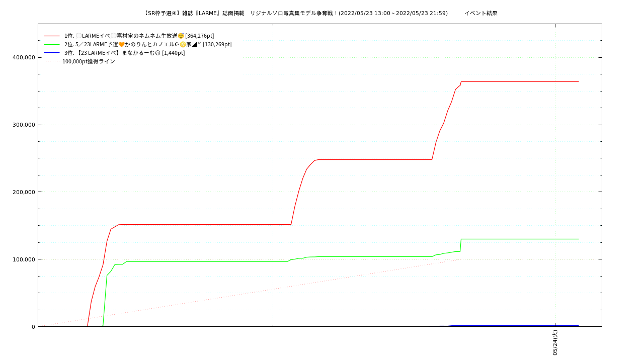
Task: Click the orange heart emoji in 2位 legend
Action: pos(121,44)
